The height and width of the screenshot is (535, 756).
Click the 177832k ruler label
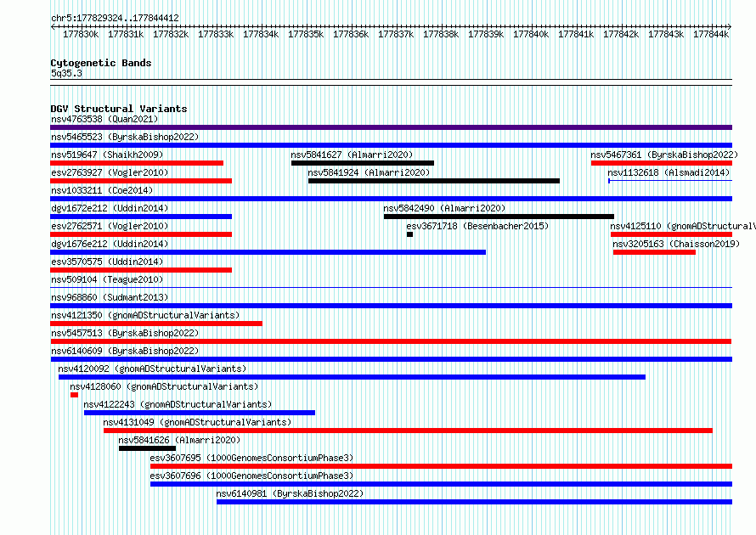pyautogui.click(x=171, y=34)
